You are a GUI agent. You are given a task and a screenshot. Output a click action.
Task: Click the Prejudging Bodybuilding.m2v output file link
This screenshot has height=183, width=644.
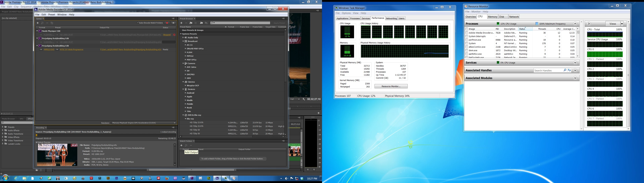130,49
